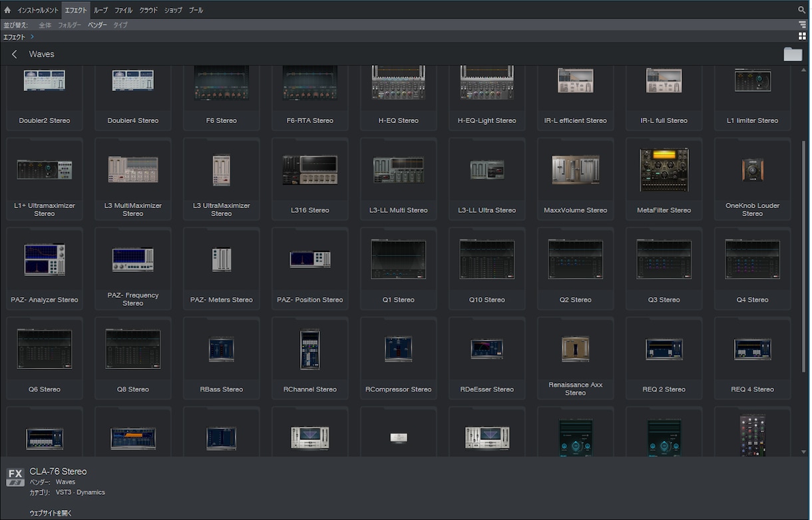The image size is (812, 520).
Task: Select the MaxxVolume Stereo plugin
Action: [575, 178]
